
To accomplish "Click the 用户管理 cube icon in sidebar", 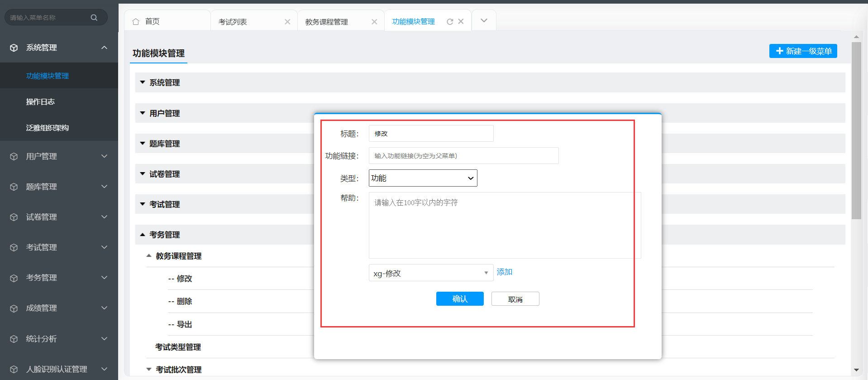I will point(14,156).
